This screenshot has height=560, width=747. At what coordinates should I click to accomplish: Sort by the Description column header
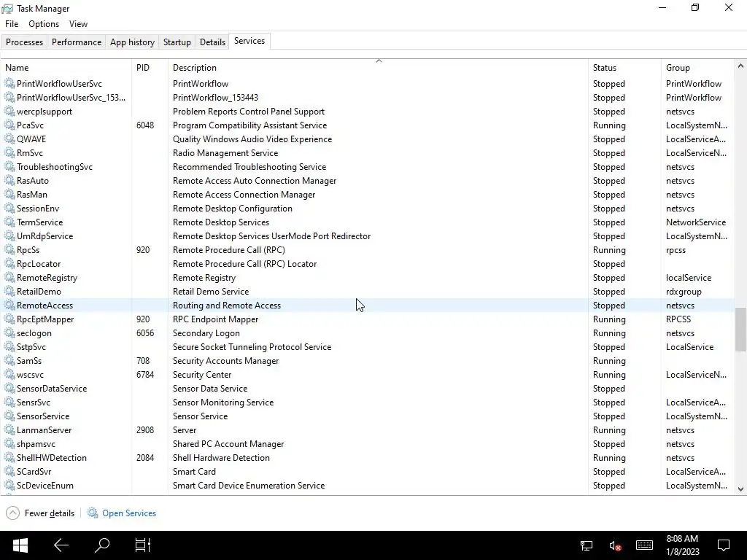pos(379,68)
